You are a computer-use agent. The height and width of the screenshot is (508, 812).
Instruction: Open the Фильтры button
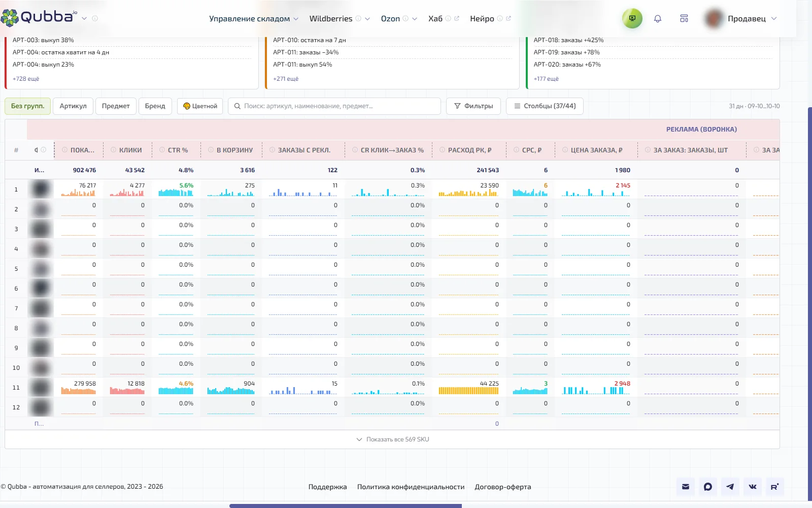[x=473, y=106]
